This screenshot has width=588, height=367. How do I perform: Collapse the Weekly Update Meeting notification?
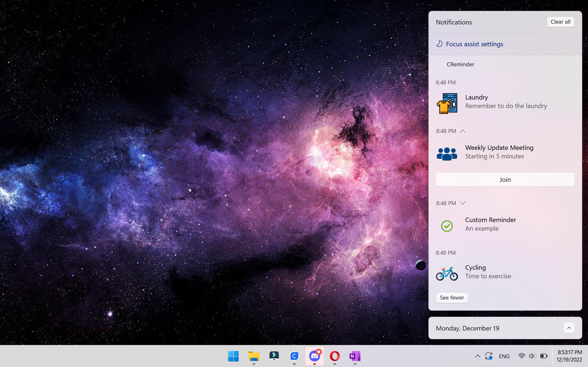click(463, 131)
